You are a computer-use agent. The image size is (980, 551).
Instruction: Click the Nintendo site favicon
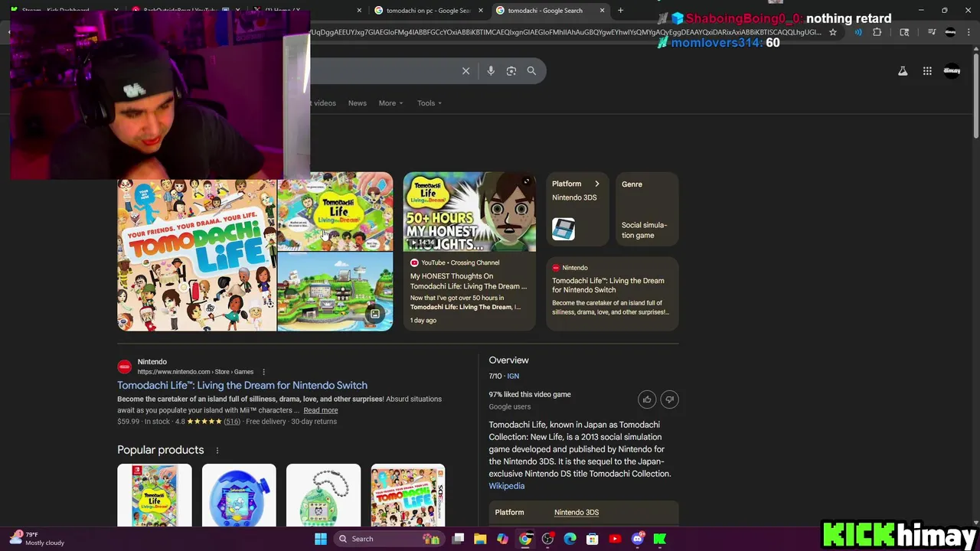124,367
